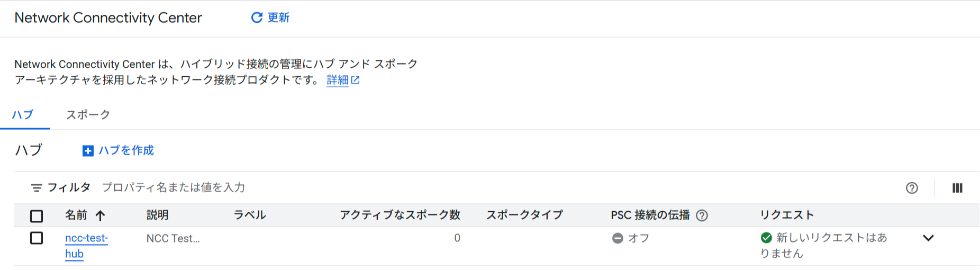Screen dimensions: 980x270
Task: Click the PSC 接続の伝播 help icon
Action: [x=702, y=215]
